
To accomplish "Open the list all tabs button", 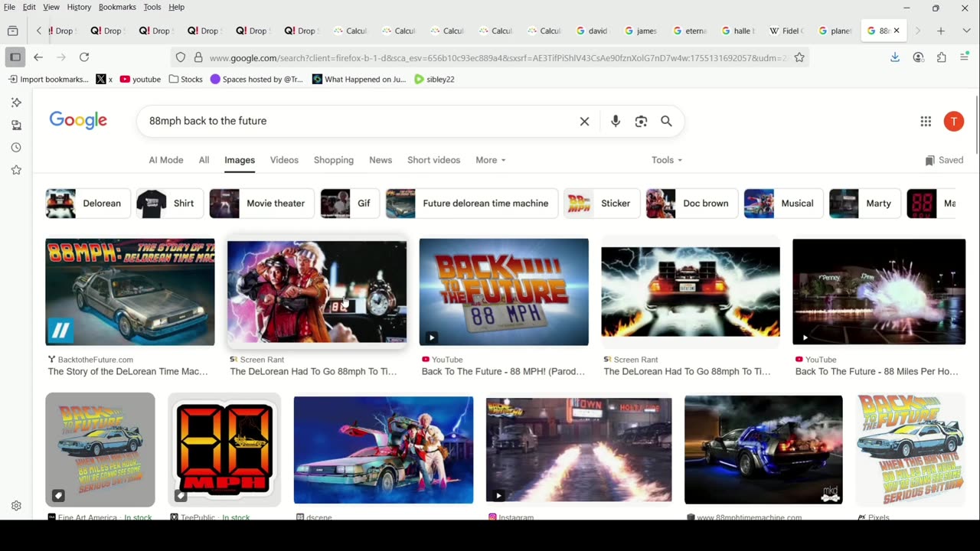I will click(x=12, y=31).
